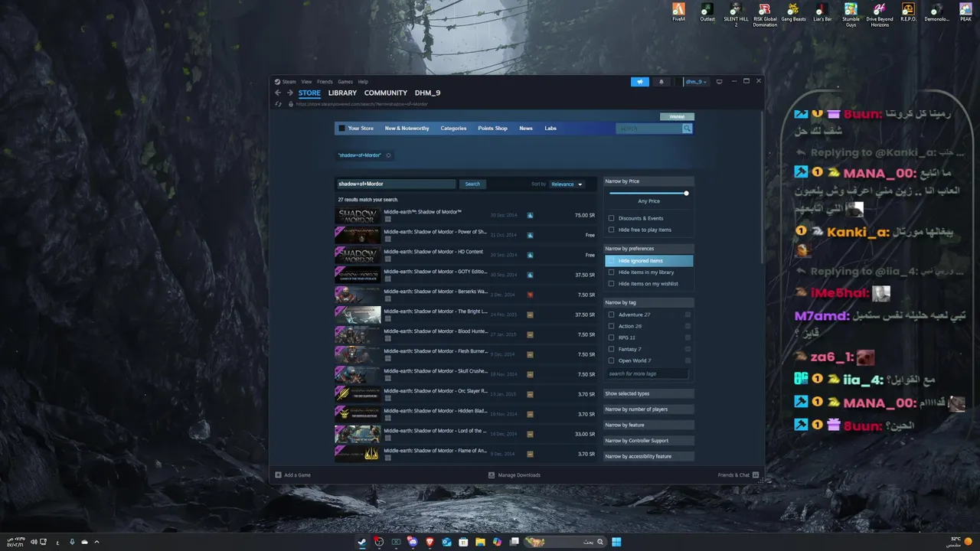Screen dimensions: 980x551
Task: Collapse Narrow by tag header
Action: (x=648, y=302)
